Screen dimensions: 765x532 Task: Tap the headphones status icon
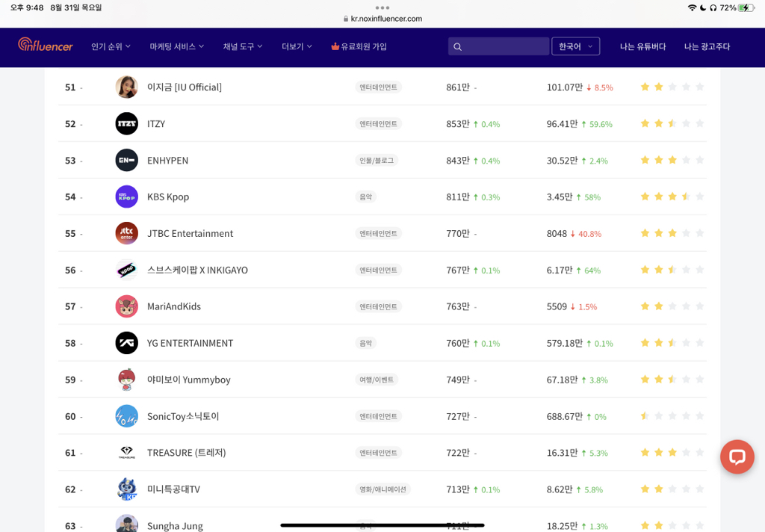[713, 7]
